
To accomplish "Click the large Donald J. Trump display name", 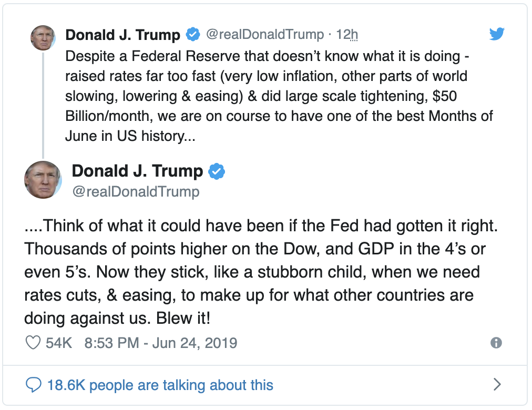I will 137,171.
